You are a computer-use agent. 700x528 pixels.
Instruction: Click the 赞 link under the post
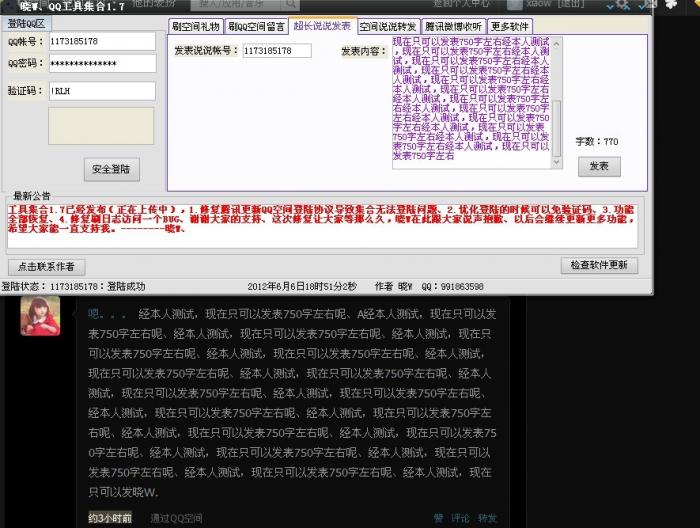point(438,518)
